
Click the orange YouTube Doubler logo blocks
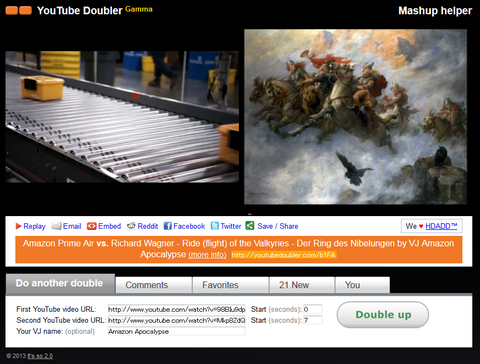[x=19, y=10]
